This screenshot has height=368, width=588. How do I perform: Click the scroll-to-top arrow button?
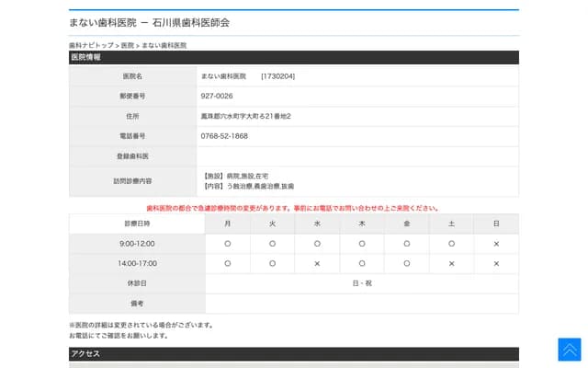(x=569, y=350)
